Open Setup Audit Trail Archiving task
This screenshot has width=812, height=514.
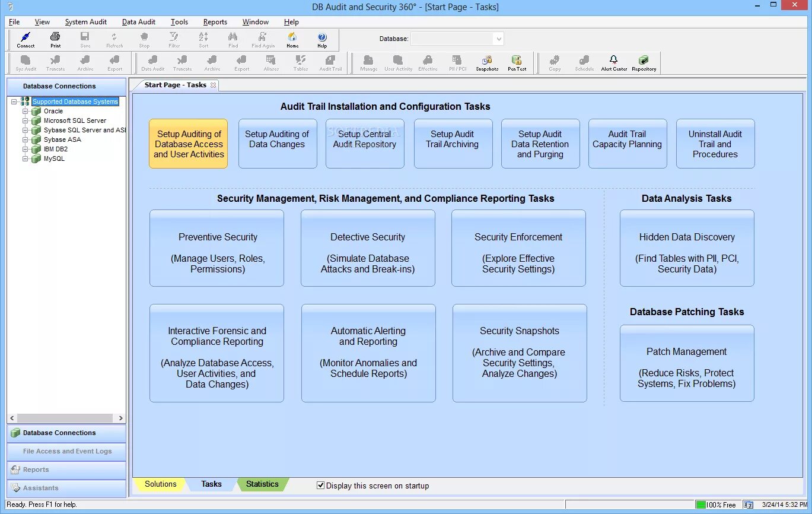tap(453, 144)
